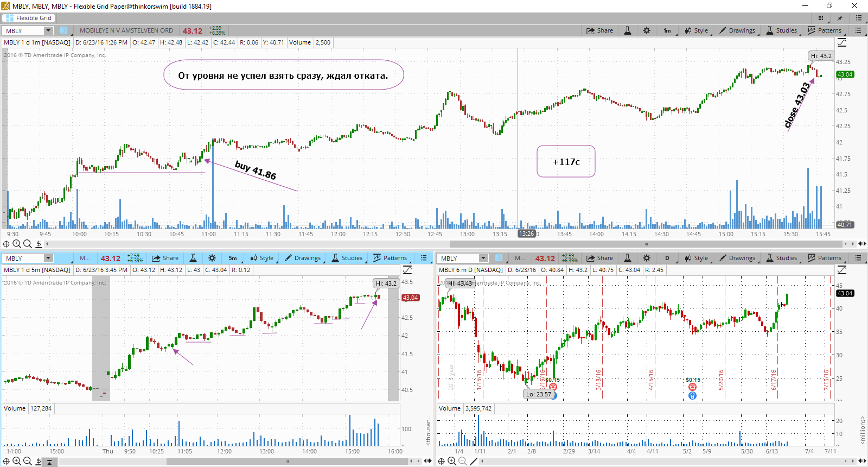Open list options icon in 5m chart
Screen dimensions: 868x467
pos(424,258)
